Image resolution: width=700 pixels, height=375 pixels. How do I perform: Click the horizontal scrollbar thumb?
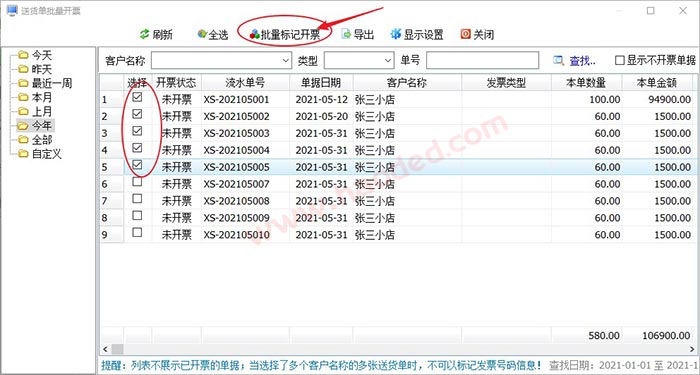tap(117, 349)
